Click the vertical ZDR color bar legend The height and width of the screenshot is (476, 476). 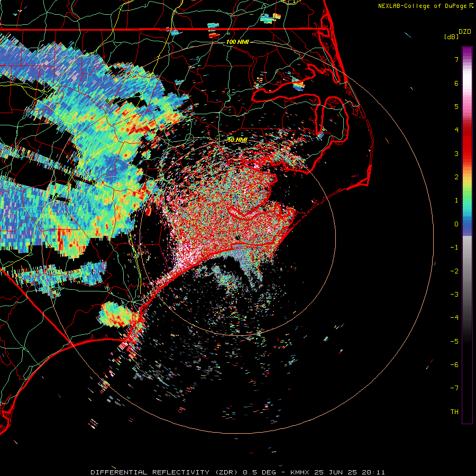pyautogui.click(x=467, y=235)
